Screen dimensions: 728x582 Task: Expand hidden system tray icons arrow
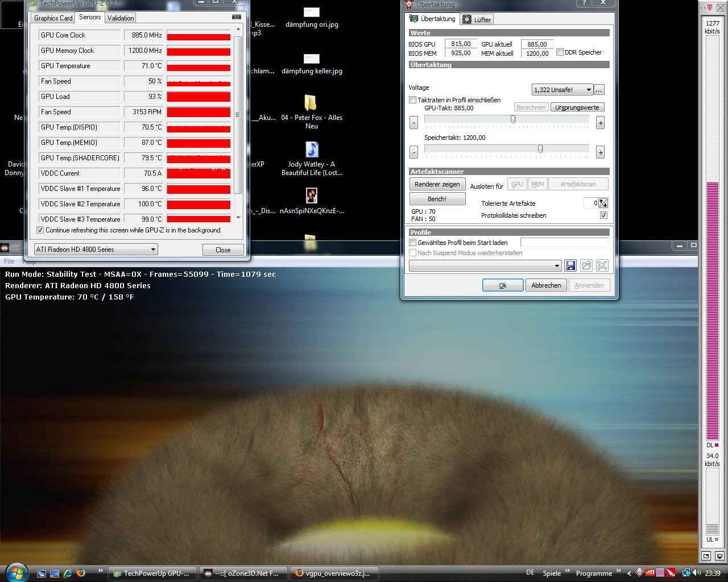(x=629, y=573)
